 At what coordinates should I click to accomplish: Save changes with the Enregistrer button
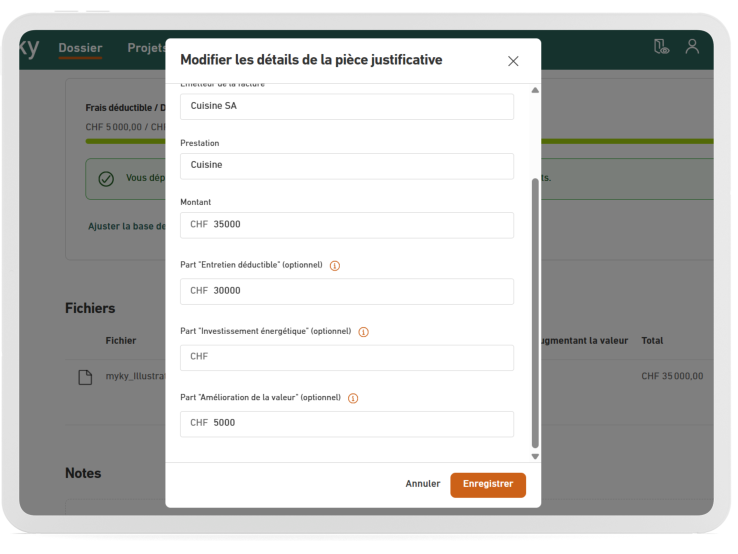[487, 484]
